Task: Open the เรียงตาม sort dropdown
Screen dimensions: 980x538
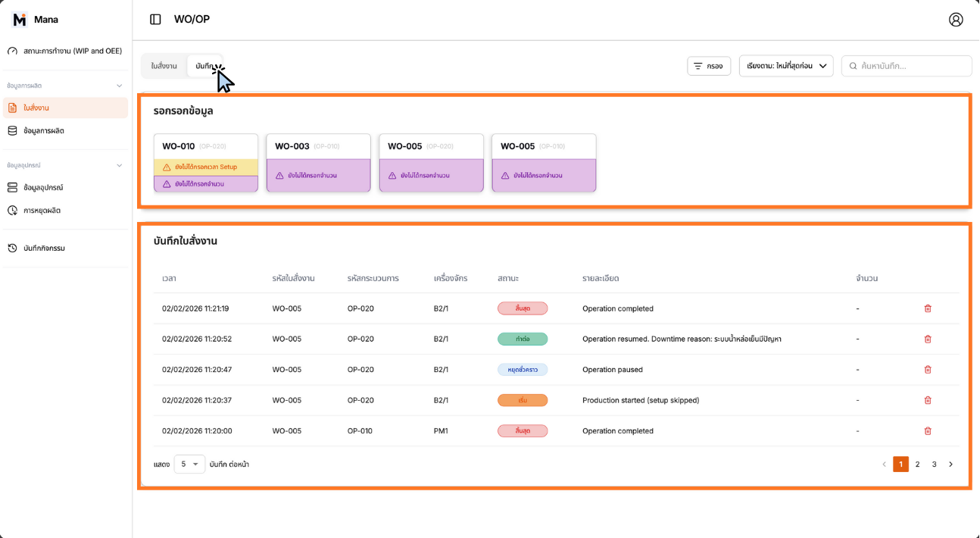Action: pos(785,66)
